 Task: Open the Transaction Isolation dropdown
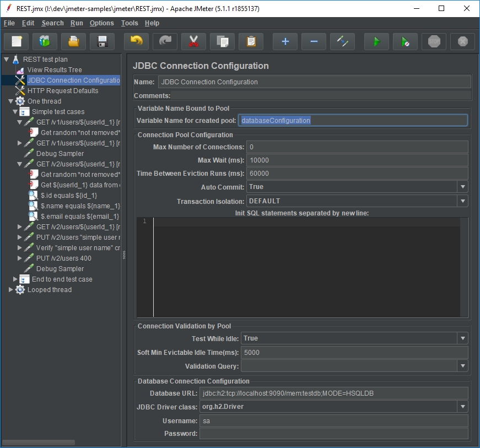point(462,201)
